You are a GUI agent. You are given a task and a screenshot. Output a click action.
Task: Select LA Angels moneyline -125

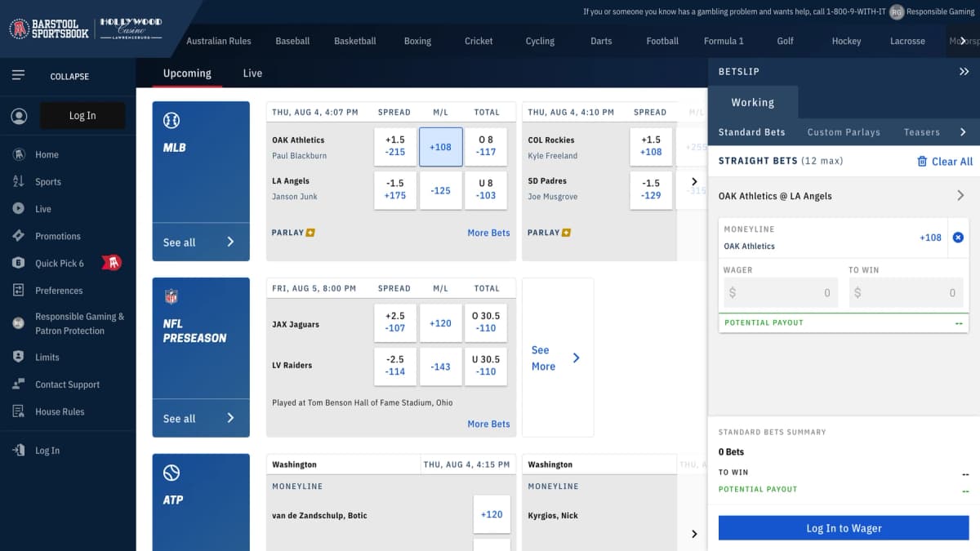[441, 190]
